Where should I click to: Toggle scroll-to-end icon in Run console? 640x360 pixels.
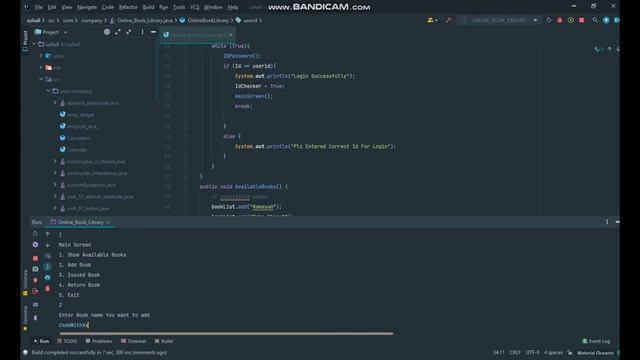[x=47, y=267]
